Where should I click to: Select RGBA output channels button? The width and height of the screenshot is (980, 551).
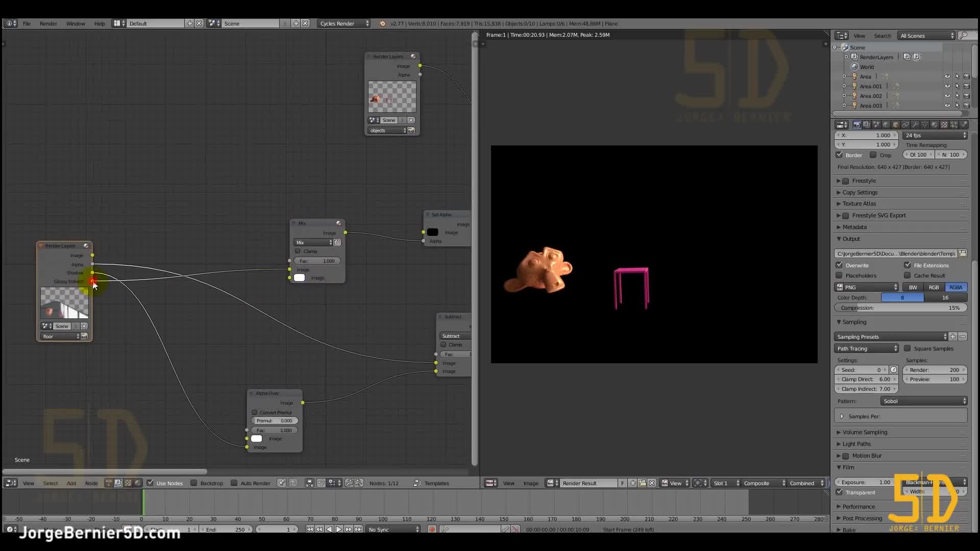coord(955,287)
